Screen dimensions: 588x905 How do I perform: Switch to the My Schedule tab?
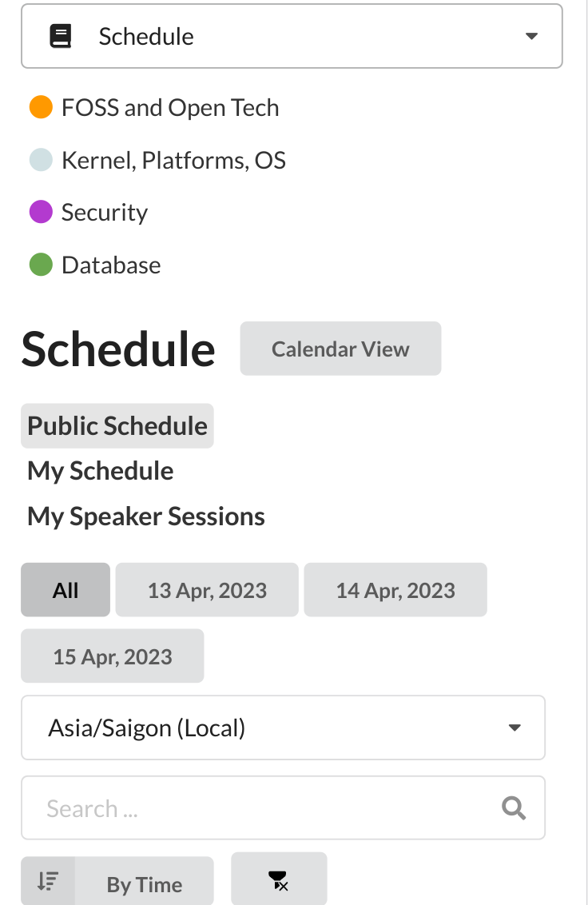coord(100,471)
